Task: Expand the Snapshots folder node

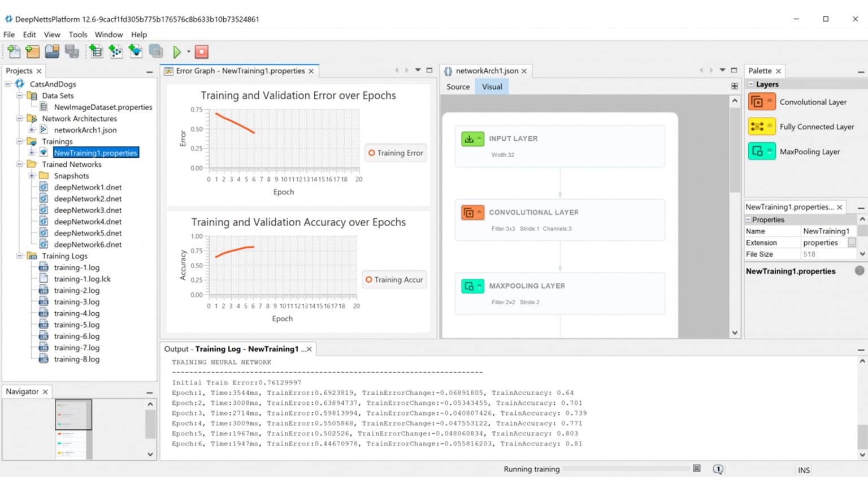Action: click(x=32, y=176)
